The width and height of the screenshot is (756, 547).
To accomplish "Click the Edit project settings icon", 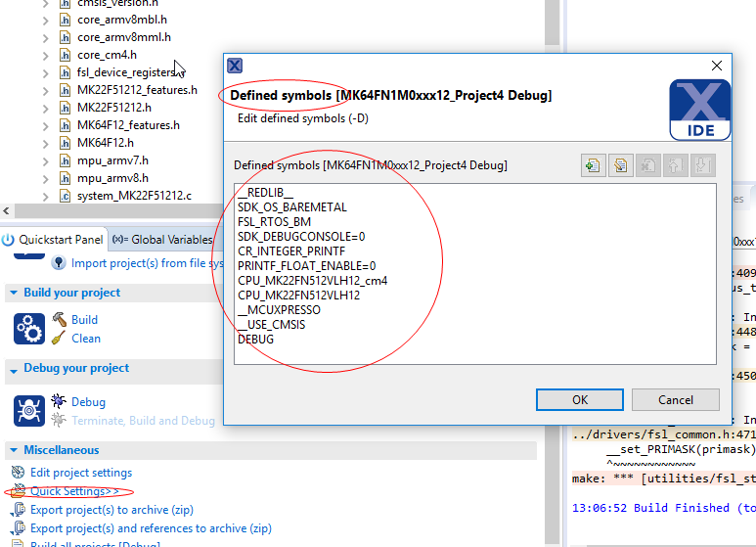I will [x=18, y=472].
